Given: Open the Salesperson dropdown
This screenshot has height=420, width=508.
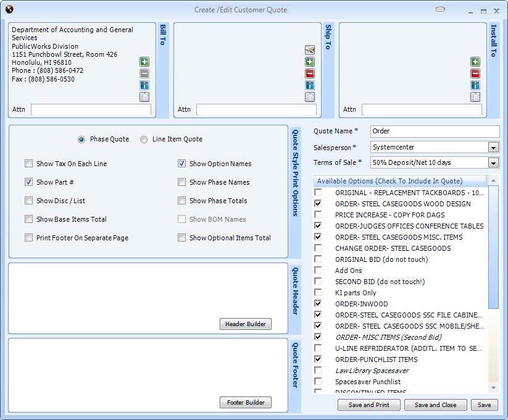Looking at the screenshot, I should [493, 148].
